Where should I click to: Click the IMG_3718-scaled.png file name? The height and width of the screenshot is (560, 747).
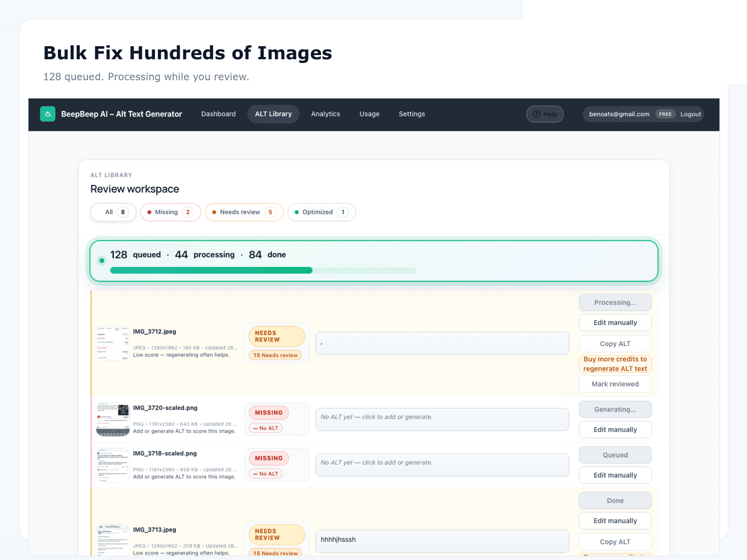pyautogui.click(x=165, y=454)
